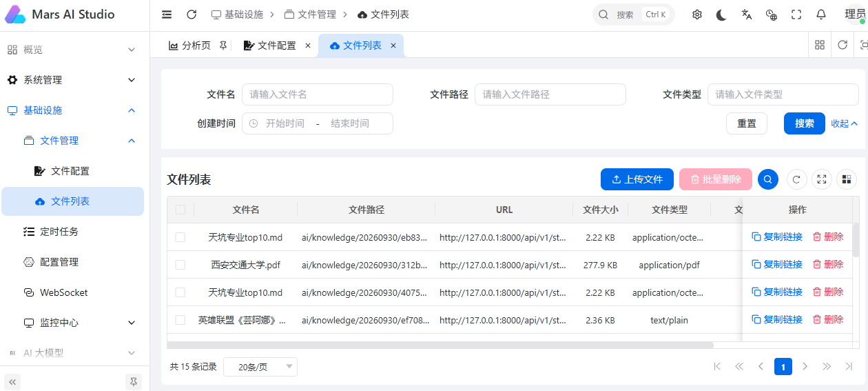The width and height of the screenshot is (868, 391).
Task: Open the notifications bell
Action: pyautogui.click(x=821, y=14)
